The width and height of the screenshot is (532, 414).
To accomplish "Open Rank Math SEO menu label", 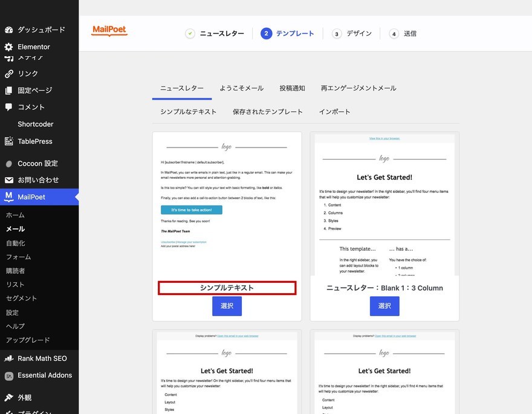I will (42, 358).
